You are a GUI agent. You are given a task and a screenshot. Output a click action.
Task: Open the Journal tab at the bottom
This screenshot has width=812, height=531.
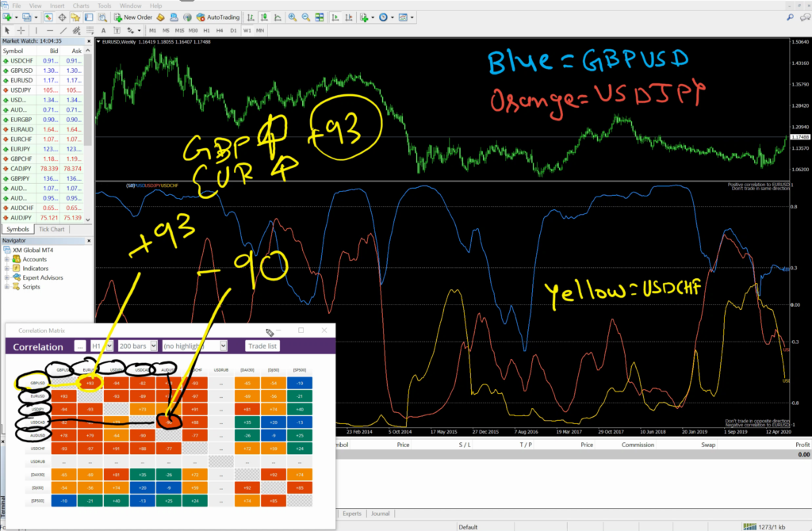(381, 514)
